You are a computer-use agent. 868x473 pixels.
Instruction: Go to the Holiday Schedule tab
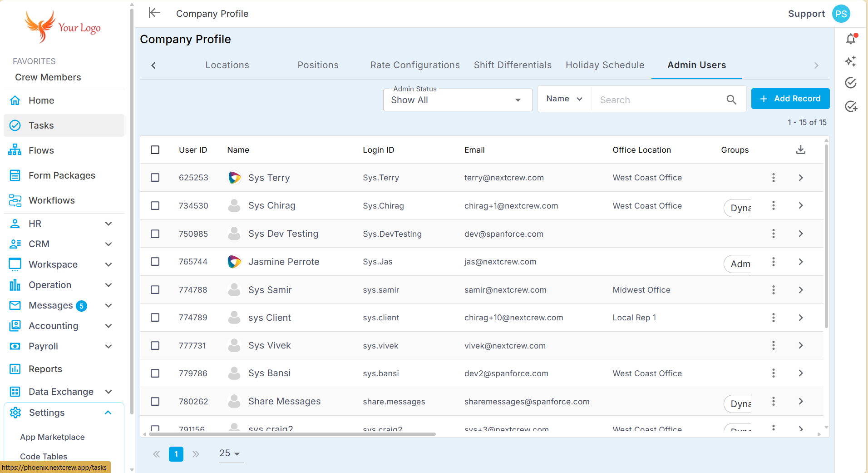[605, 65]
